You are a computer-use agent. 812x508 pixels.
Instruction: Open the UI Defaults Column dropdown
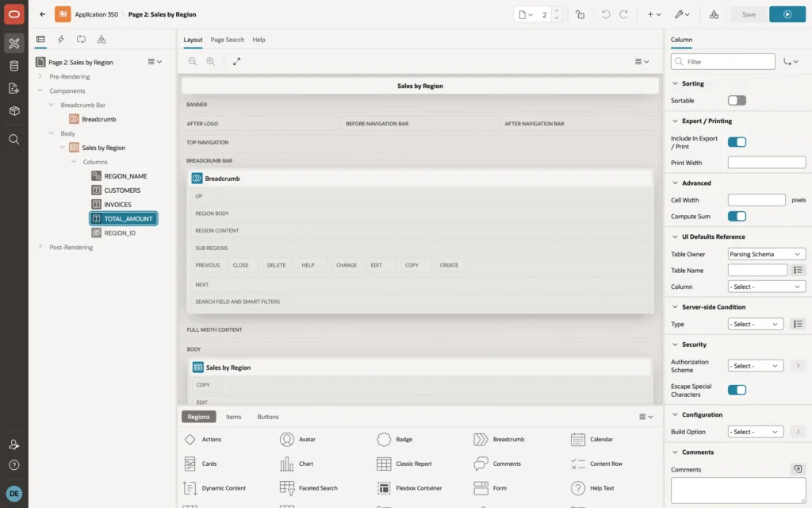[767, 287]
